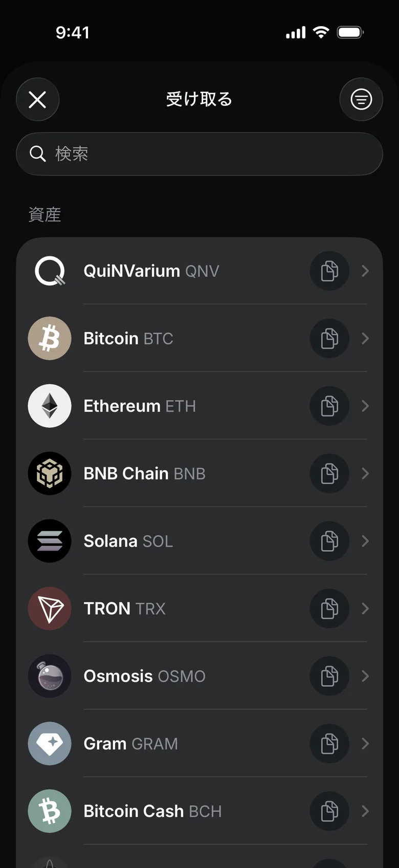
Task: Close the receive screen
Action: tap(37, 99)
